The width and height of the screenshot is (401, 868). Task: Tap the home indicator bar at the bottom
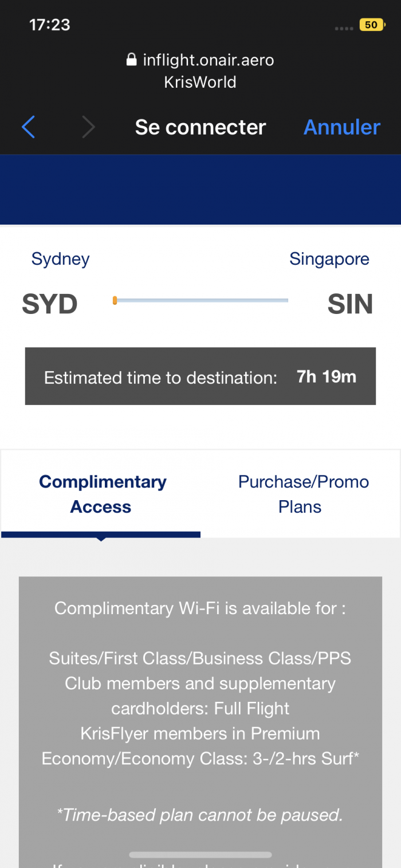coord(200,855)
